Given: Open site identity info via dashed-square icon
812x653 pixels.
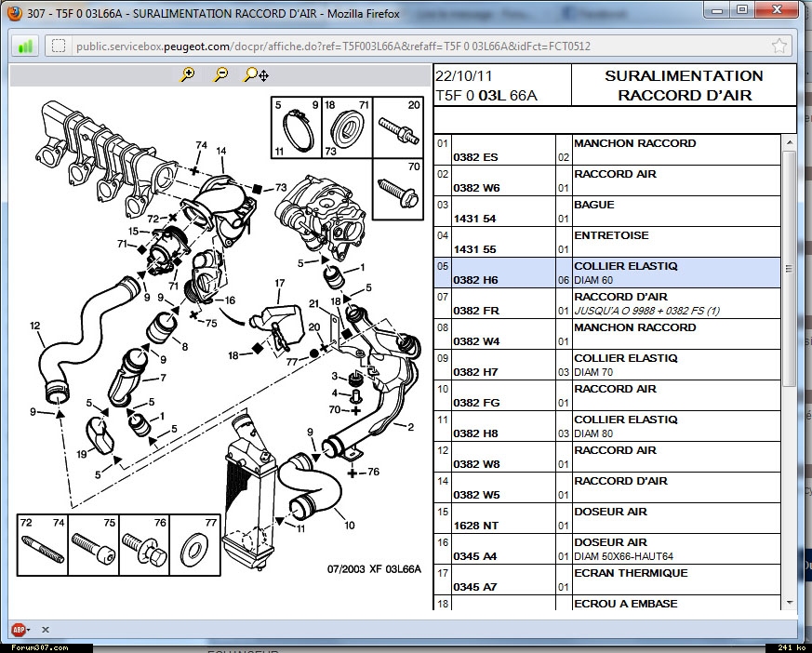Looking at the screenshot, I should [x=59, y=47].
